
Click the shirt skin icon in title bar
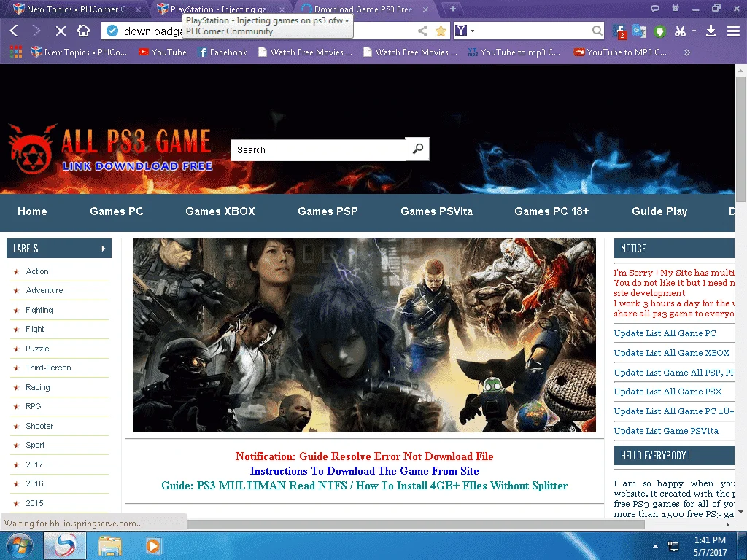pos(675,8)
